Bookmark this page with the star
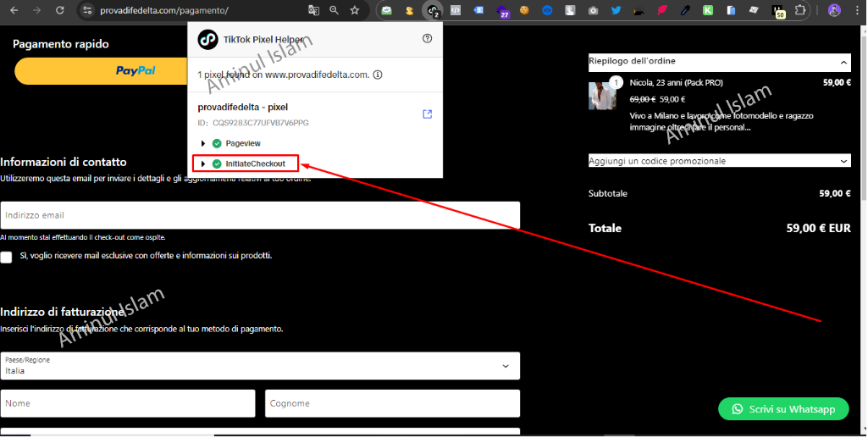This screenshot has width=868, height=438. pos(355,10)
